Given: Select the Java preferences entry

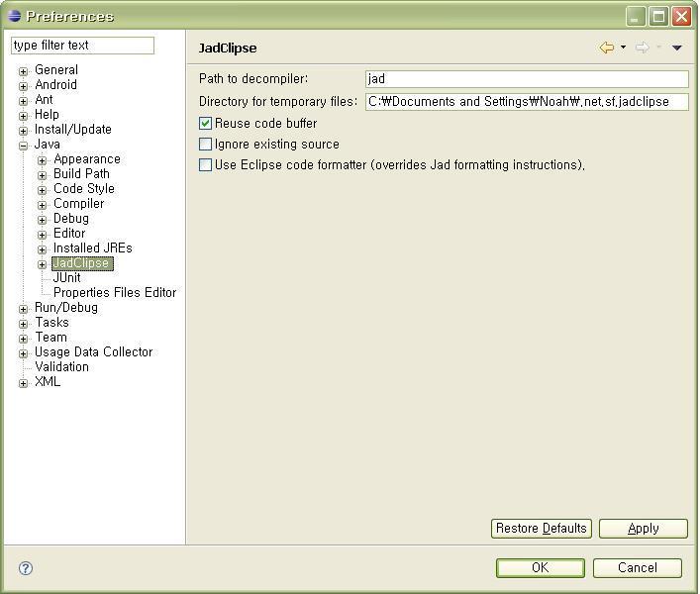Looking at the screenshot, I should point(47,145).
